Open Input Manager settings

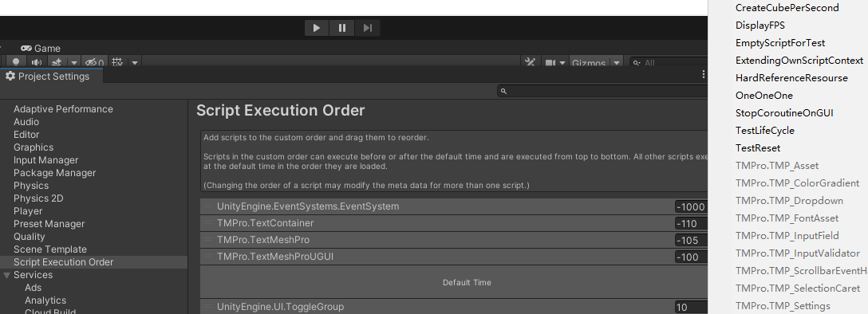click(46, 159)
